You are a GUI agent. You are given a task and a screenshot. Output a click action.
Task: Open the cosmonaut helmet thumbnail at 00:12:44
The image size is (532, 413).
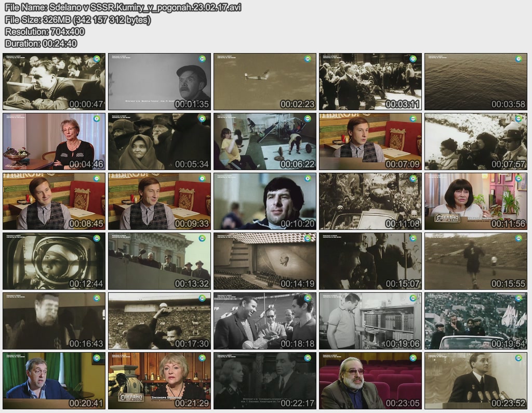pos(54,261)
